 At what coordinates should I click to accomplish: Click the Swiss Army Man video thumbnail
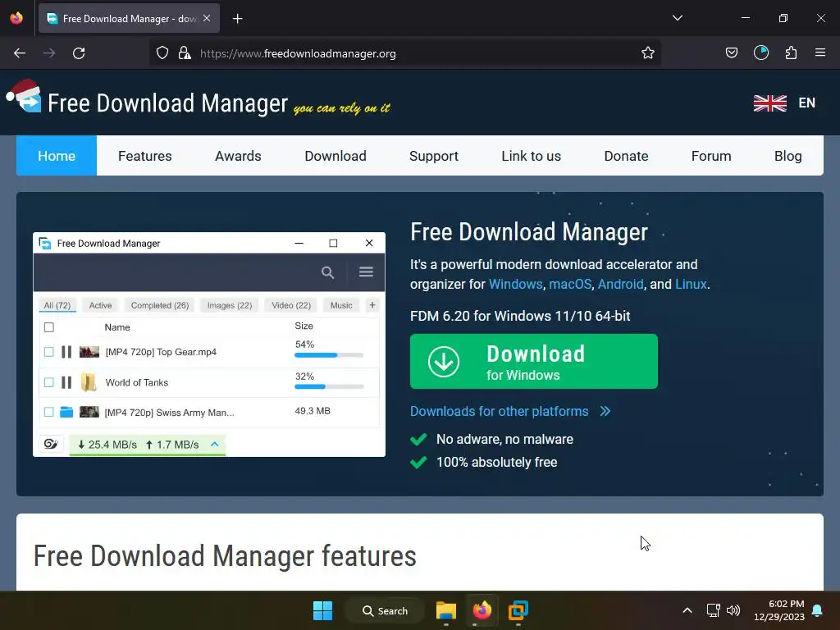pyautogui.click(x=89, y=412)
